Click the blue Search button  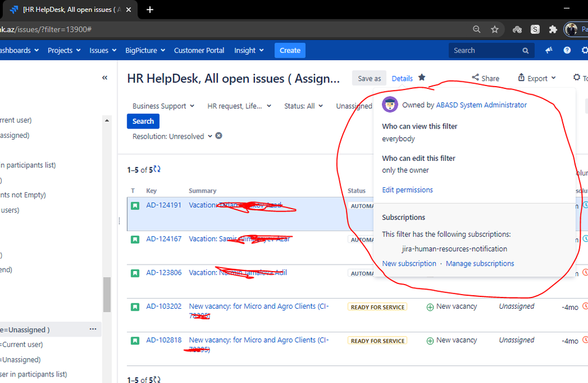coord(143,121)
